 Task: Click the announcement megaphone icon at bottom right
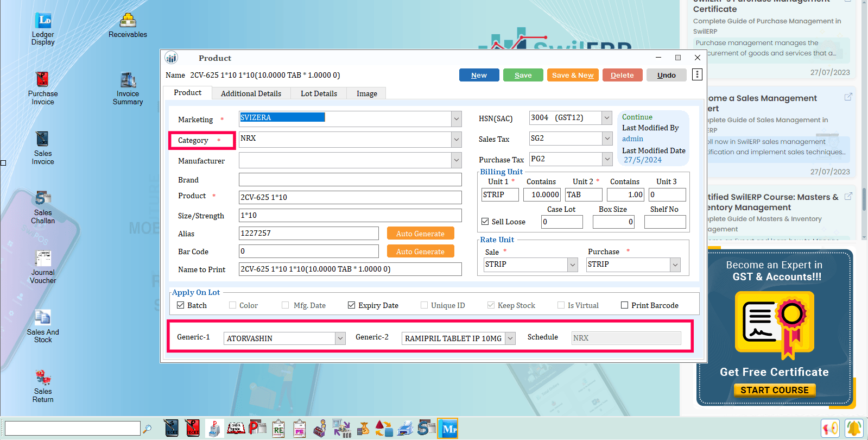[x=831, y=428]
